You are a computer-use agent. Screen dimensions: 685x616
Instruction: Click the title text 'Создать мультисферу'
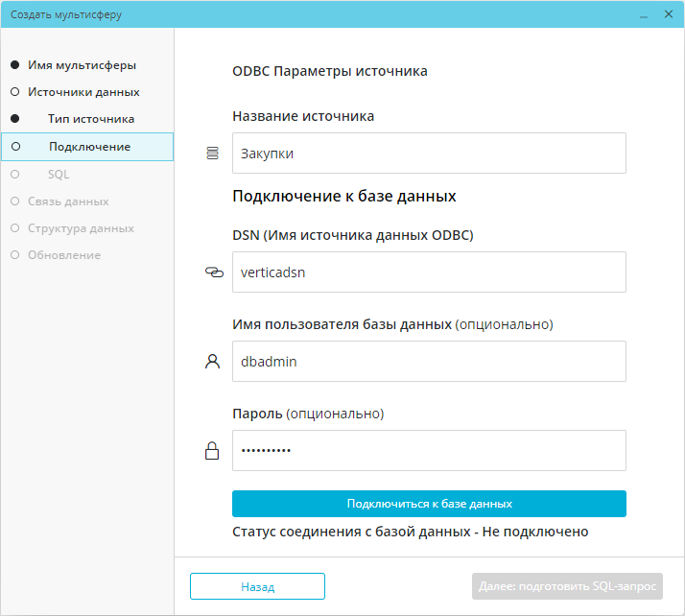coord(66,14)
